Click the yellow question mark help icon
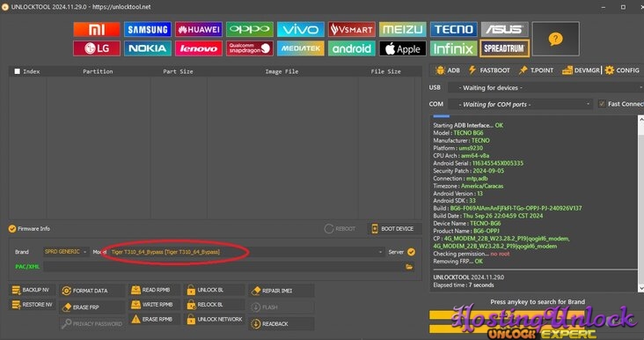 555,39
